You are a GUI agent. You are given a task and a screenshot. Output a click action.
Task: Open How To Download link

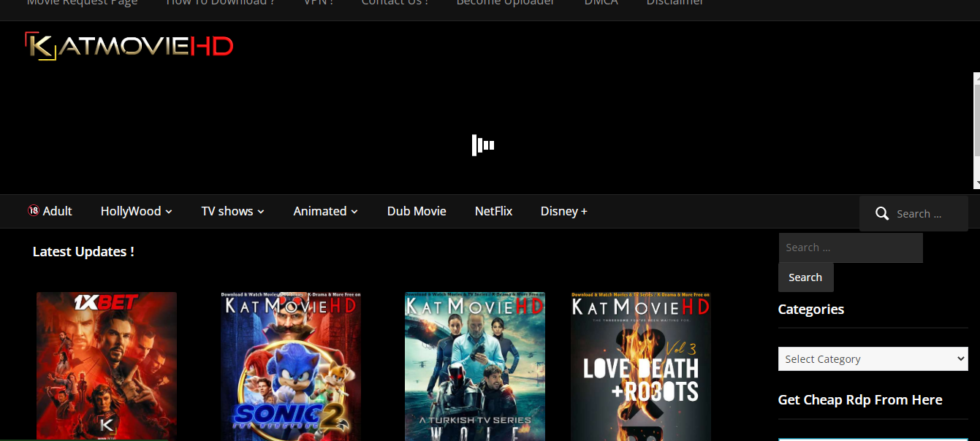tap(220, 3)
